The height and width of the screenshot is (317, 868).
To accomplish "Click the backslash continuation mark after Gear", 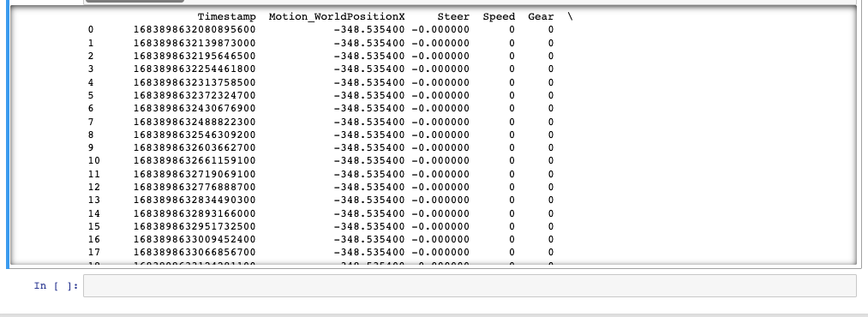I will pos(570,16).
